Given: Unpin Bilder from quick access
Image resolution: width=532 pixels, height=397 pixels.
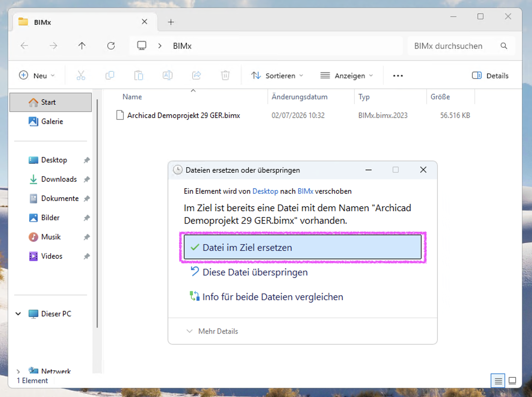Looking at the screenshot, I should coord(87,218).
